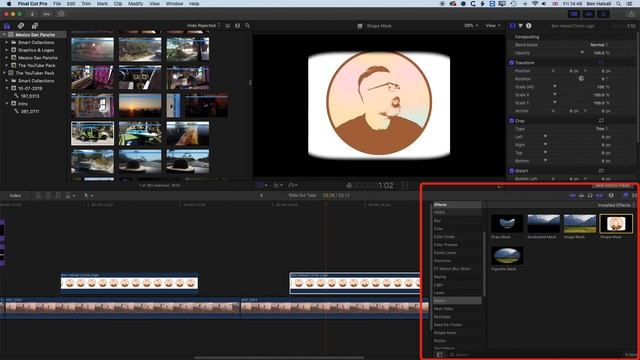Select the Masks effects category

[x=457, y=301]
